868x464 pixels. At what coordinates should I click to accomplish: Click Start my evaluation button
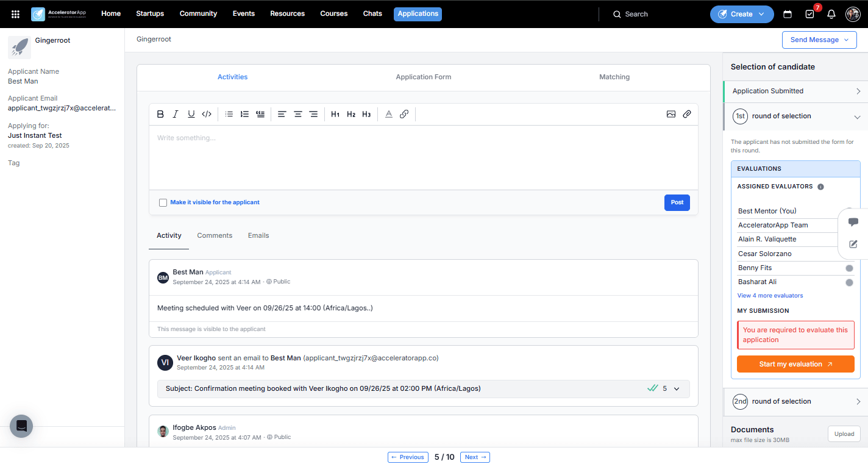(795, 364)
